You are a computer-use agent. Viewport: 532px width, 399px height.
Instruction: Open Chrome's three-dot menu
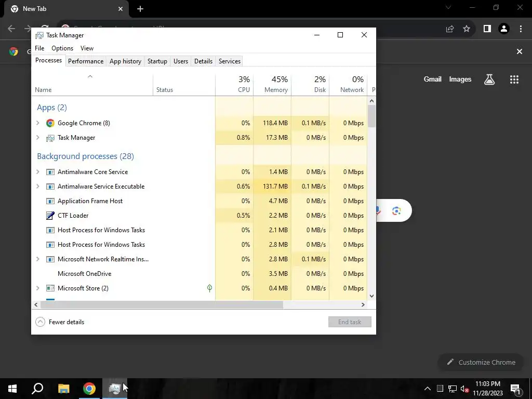pyautogui.click(x=521, y=29)
